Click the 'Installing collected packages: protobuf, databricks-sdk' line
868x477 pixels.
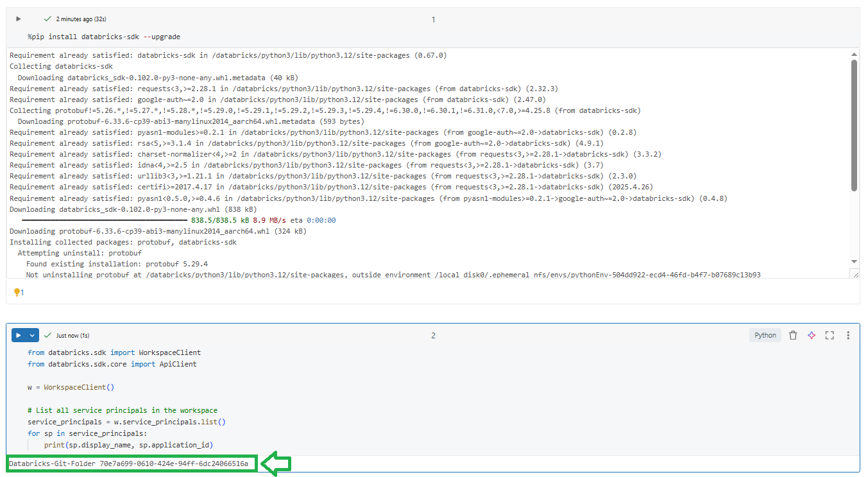point(123,242)
